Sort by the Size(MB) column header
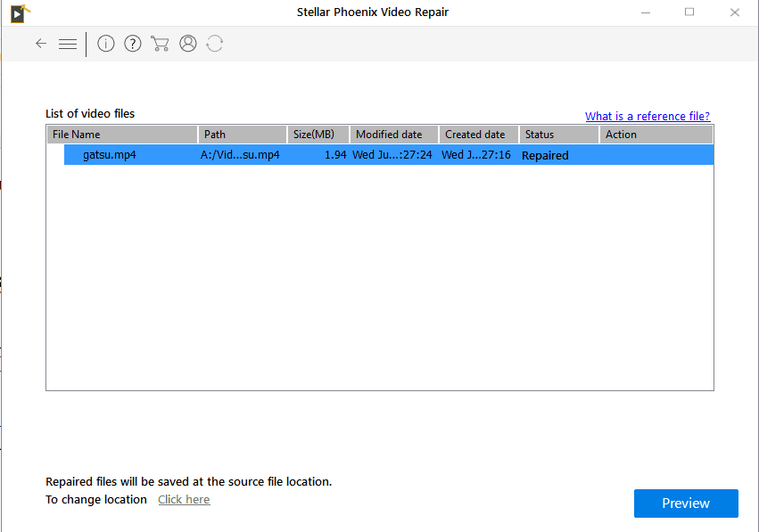The width and height of the screenshot is (759, 532). [318, 135]
